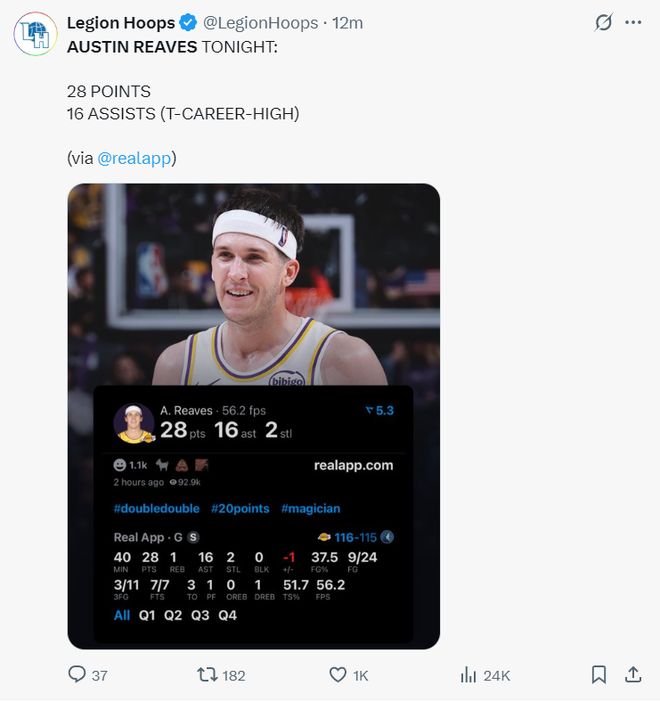
Task: Click the Grok icon on the tweet
Action: pos(603,23)
